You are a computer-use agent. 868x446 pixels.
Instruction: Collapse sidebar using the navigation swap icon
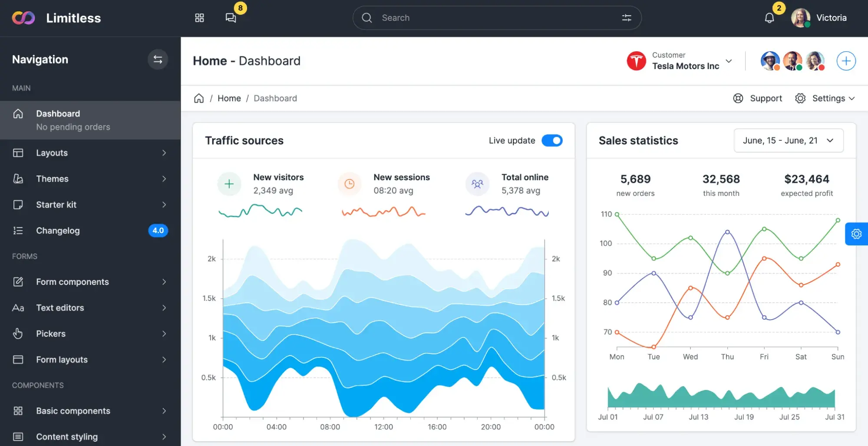pos(158,59)
